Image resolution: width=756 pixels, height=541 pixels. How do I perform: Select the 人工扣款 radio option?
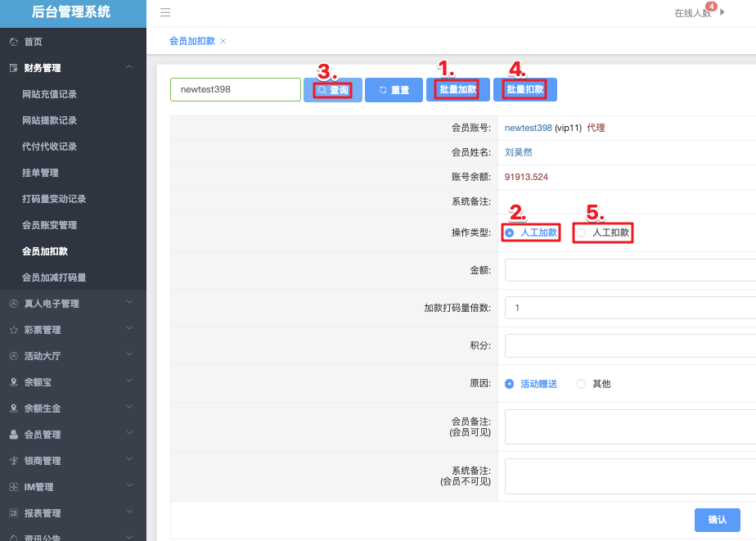(x=582, y=233)
